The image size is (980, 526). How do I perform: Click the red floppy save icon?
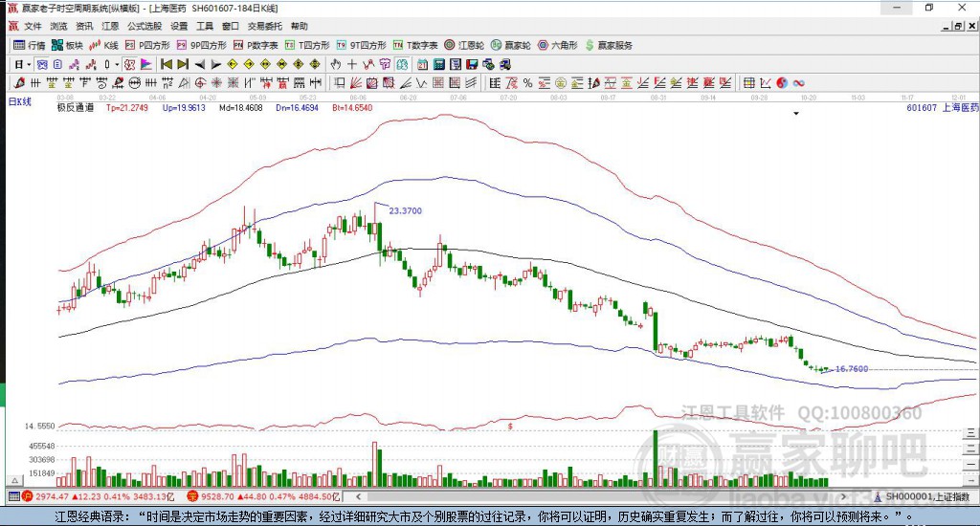point(472,64)
